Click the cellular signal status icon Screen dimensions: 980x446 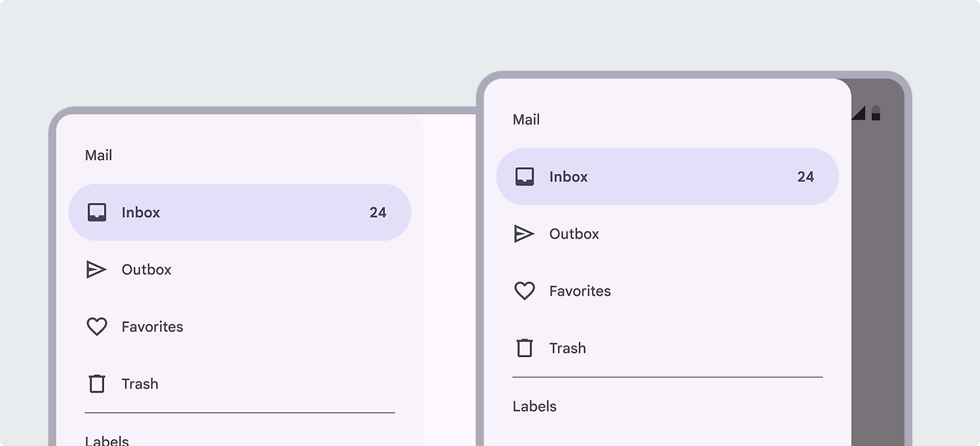click(858, 113)
